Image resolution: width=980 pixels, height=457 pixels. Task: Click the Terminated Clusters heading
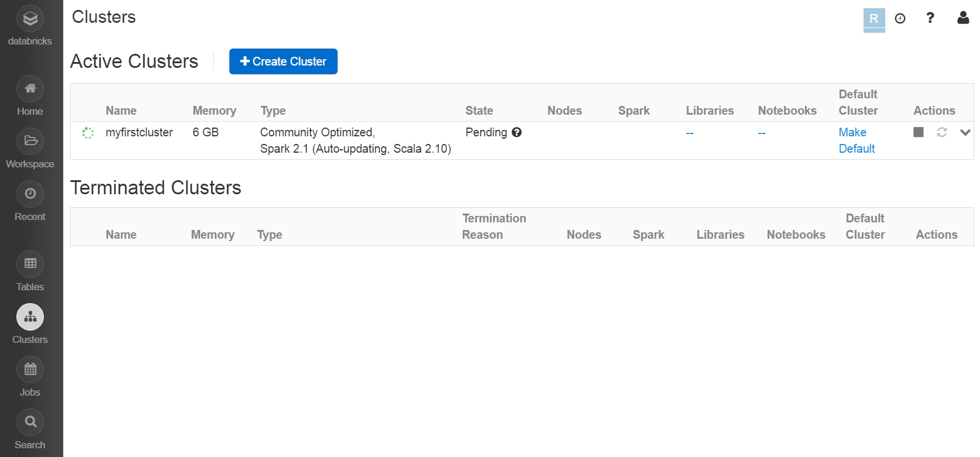[156, 188]
